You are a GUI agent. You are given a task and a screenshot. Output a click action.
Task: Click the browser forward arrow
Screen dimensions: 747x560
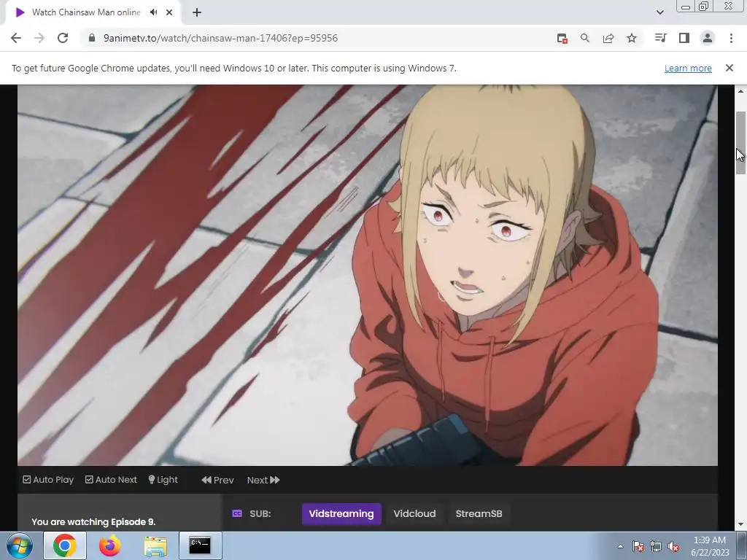(x=39, y=38)
